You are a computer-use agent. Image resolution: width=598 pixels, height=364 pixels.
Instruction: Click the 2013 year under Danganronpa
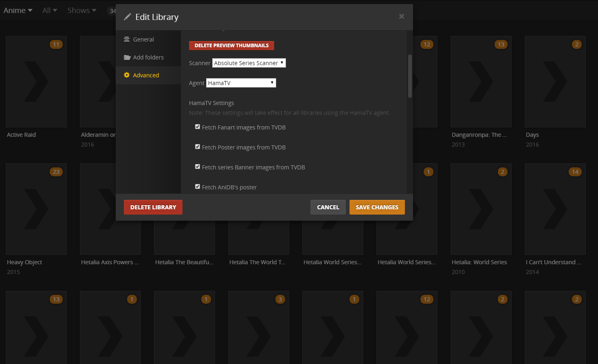[458, 145]
